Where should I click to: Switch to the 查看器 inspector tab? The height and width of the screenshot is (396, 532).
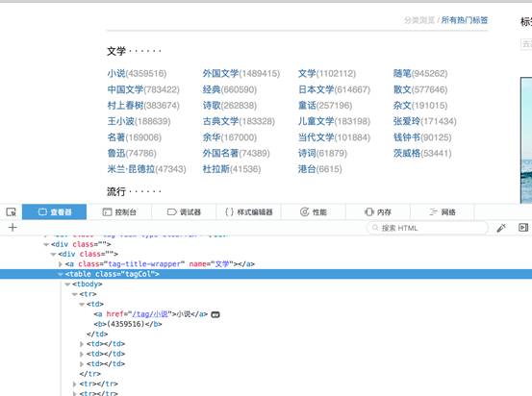(x=54, y=211)
